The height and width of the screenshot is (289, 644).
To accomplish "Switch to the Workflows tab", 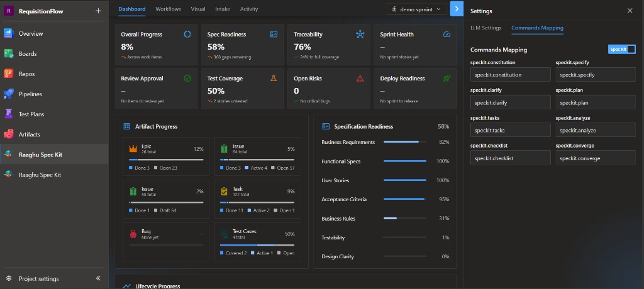I will (x=168, y=9).
